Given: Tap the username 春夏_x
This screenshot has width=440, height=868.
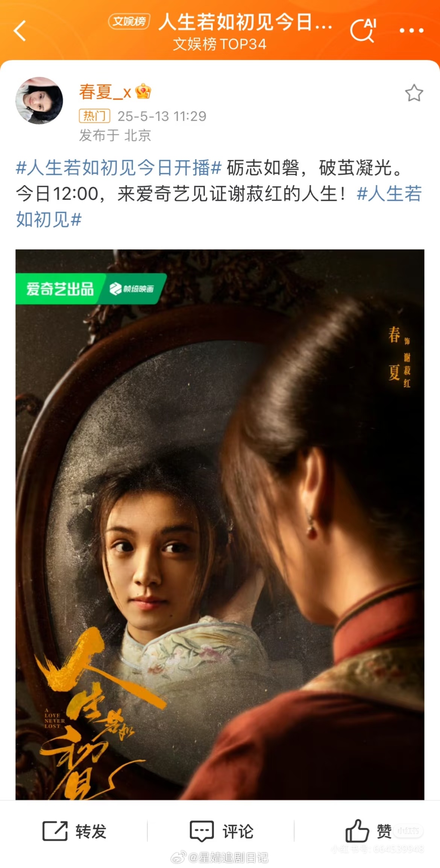Looking at the screenshot, I should point(105,92).
